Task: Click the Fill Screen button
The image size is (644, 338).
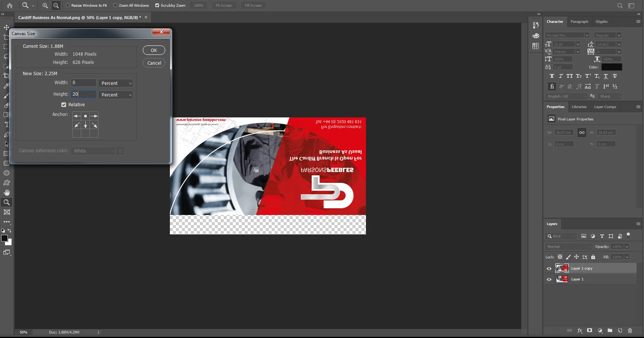Action: (253, 6)
